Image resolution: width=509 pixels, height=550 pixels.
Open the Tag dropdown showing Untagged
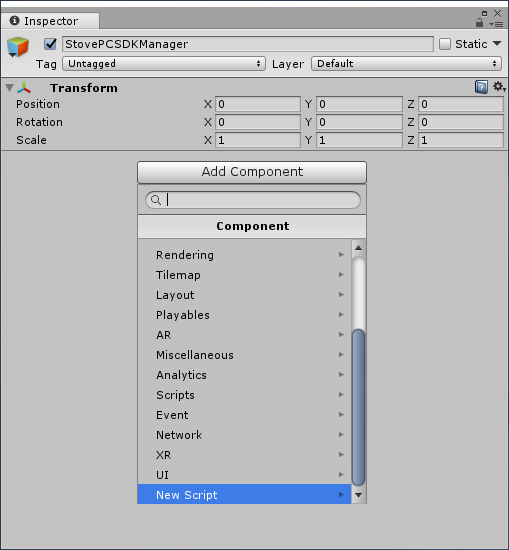[164, 64]
